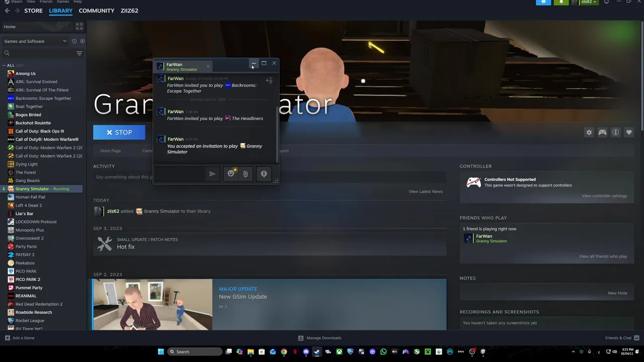Image resolution: width=644 pixels, height=362 pixels.
Task: Open notifications bell icon
Action: (561, 2)
